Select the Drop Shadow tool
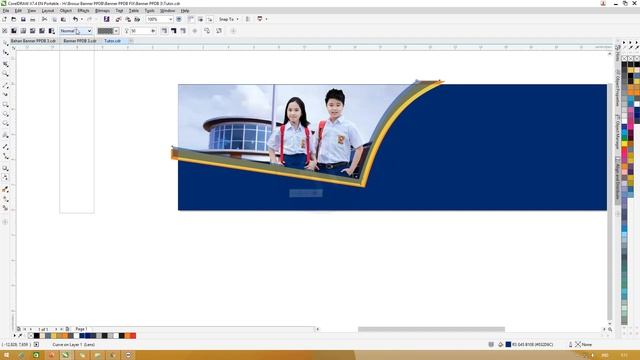The height and width of the screenshot is (360, 640). [x=5, y=168]
